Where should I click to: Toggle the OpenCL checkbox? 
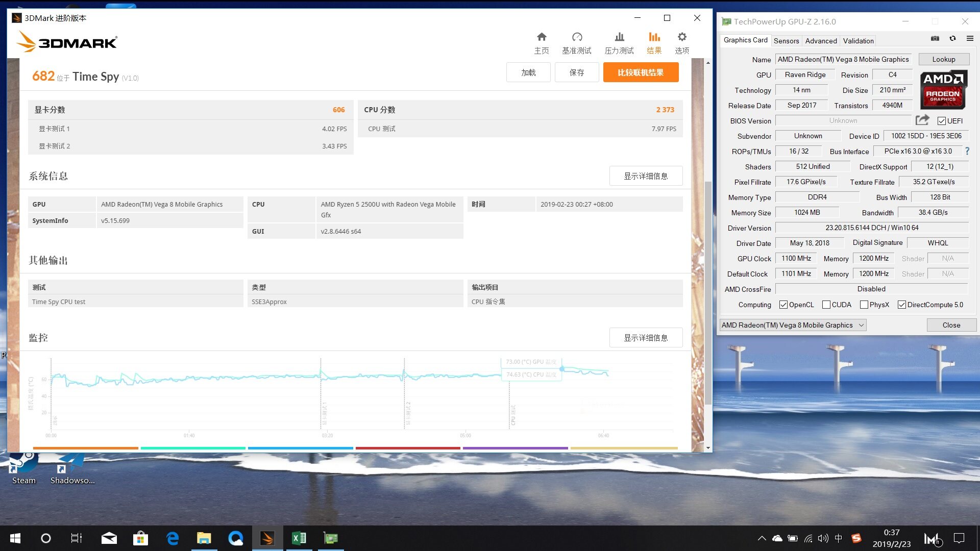point(783,305)
